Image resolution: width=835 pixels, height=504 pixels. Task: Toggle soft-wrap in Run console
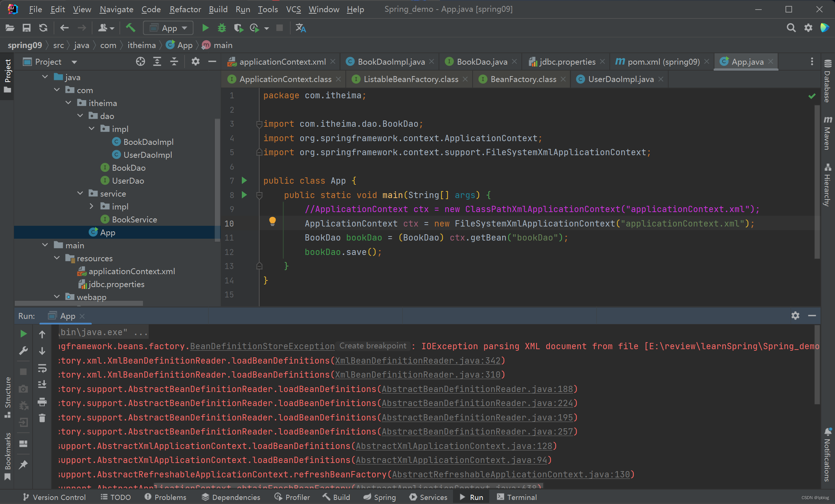(x=42, y=368)
